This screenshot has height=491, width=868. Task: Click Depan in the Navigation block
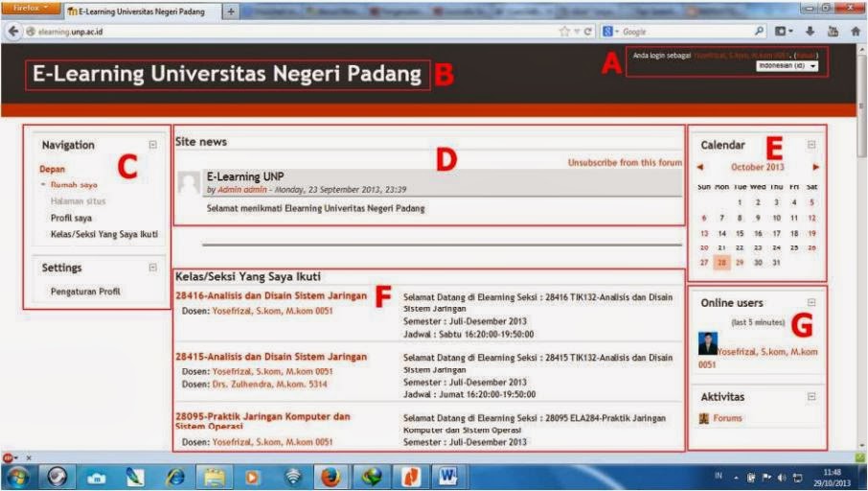(x=52, y=169)
